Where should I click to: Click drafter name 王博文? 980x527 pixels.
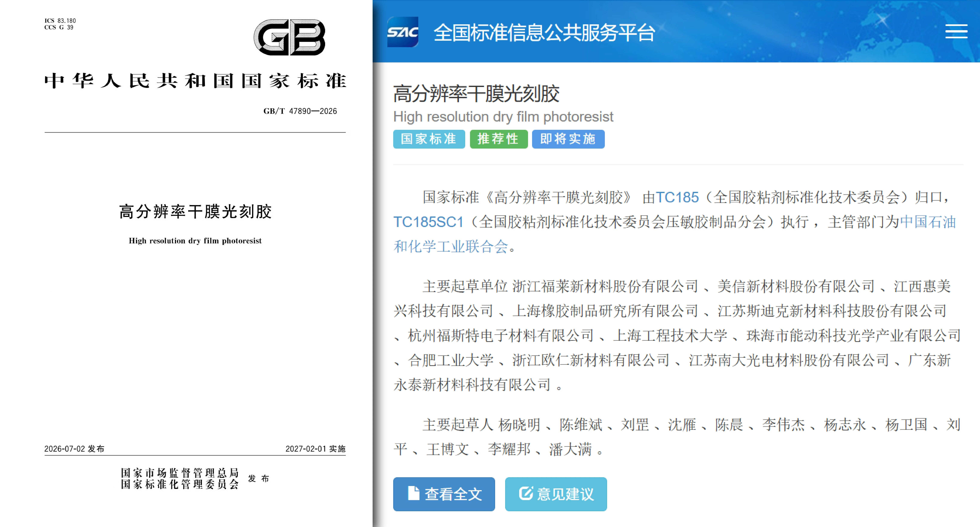click(x=448, y=449)
